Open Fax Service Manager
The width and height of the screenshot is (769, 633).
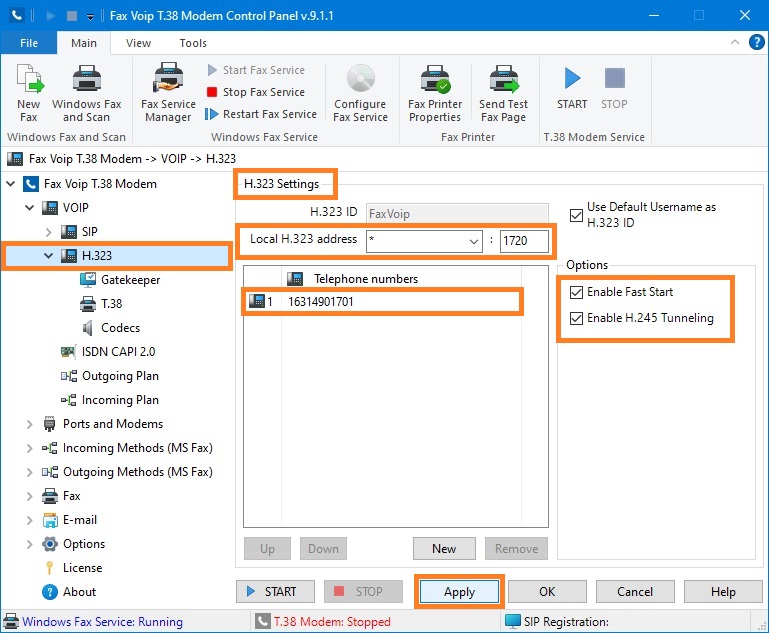(x=168, y=93)
